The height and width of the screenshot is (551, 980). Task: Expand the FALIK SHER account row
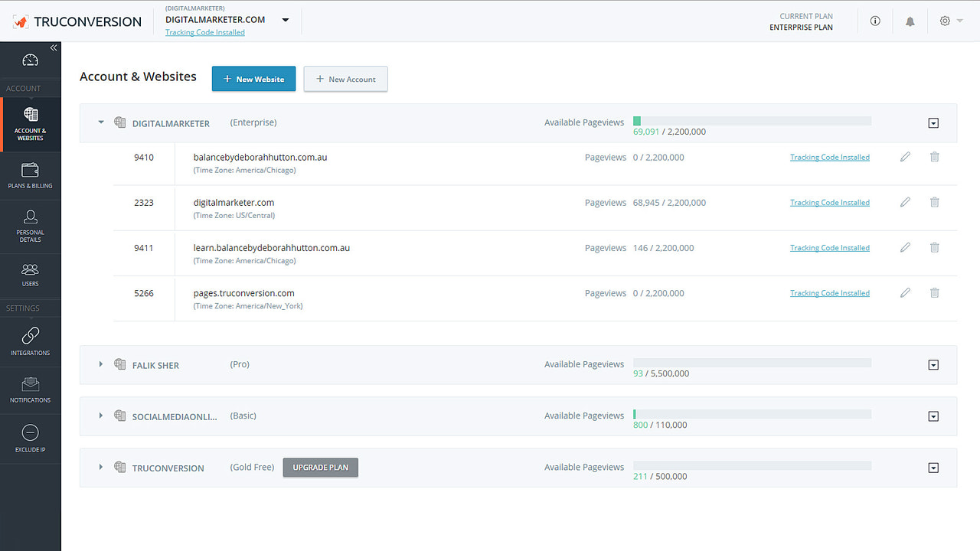coord(100,364)
